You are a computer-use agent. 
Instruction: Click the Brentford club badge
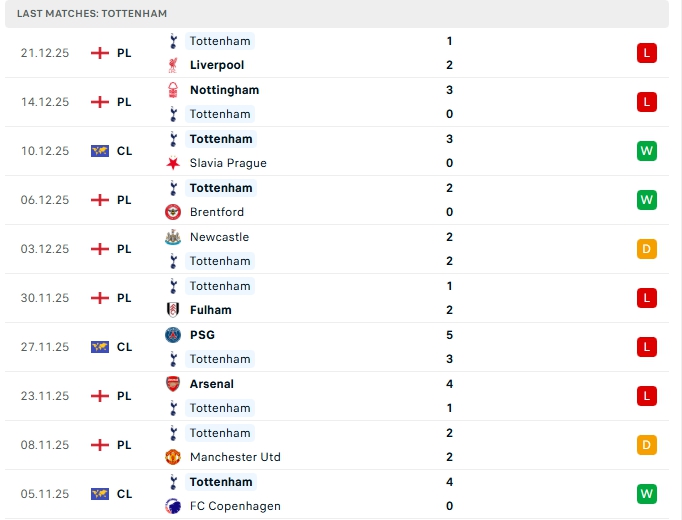tap(173, 212)
